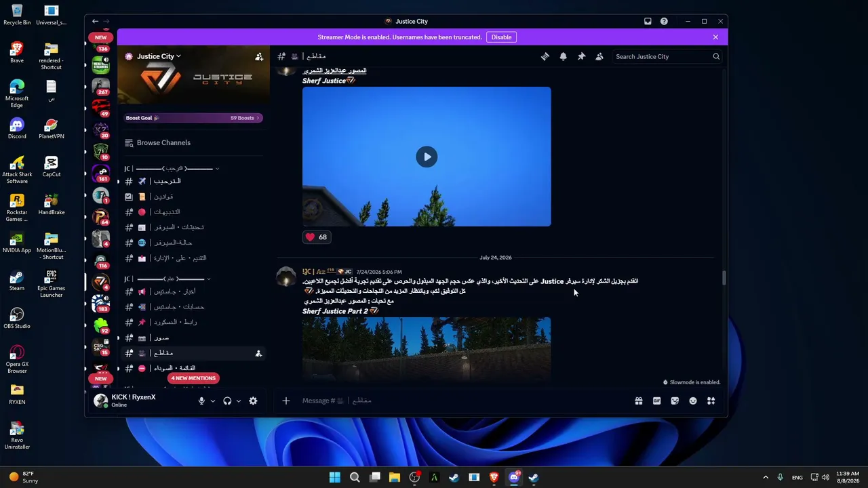Image resolution: width=868 pixels, height=488 pixels.
Task: Open the قوانين rules channel
Action: [193, 197]
